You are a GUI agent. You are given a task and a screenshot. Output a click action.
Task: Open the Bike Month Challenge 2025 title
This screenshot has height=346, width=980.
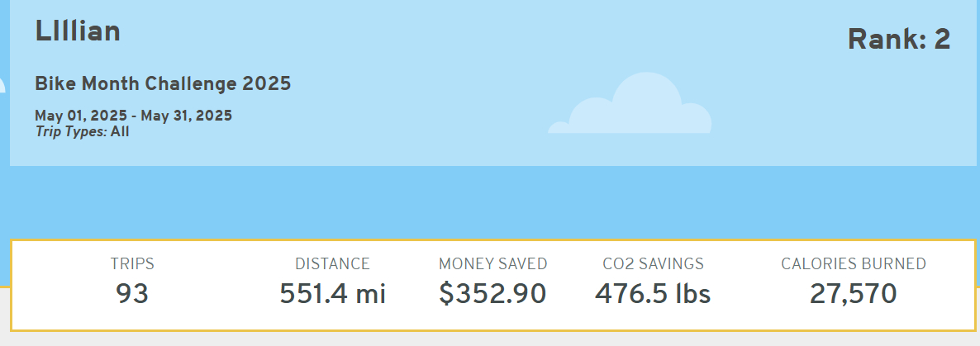click(163, 83)
